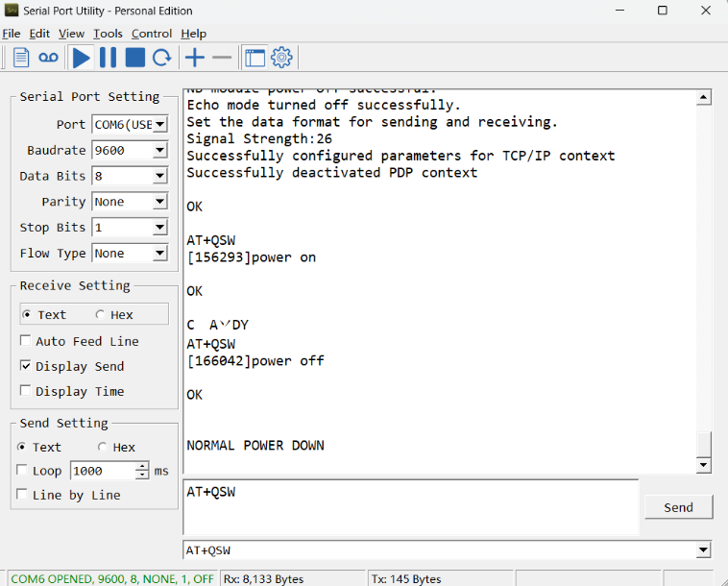The image size is (728, 586).
Task: Click the Rx: 8,133 Bytes status
Action: (264, 579)
